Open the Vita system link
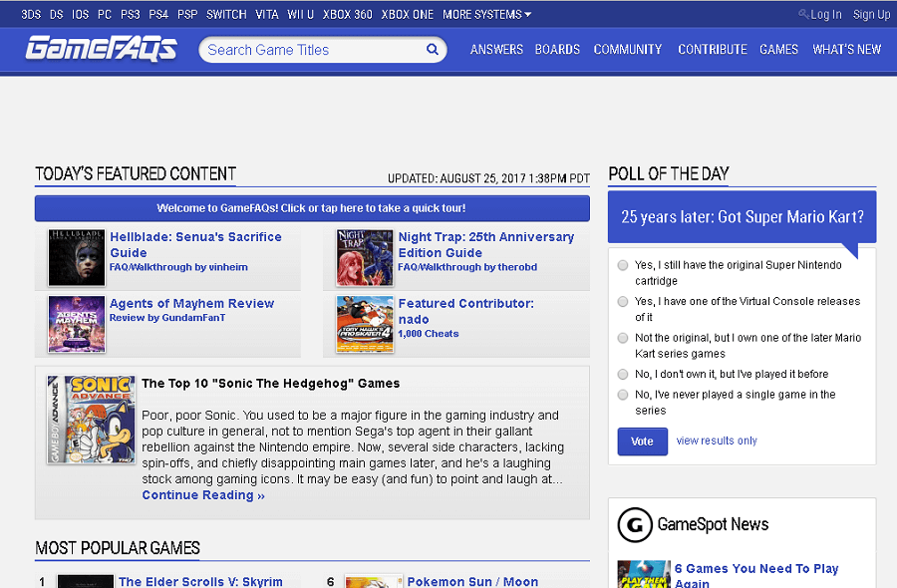897x588 pixels. [x=267, y=14]
